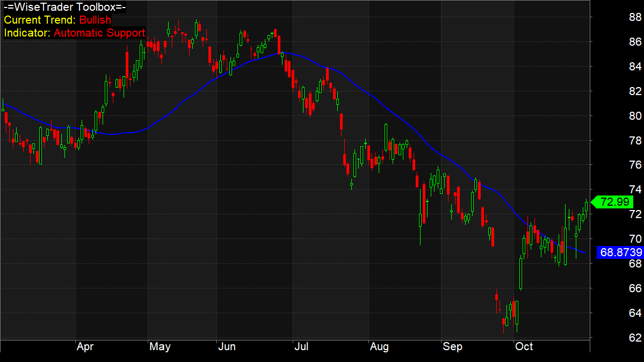The height and width of the screenshot is (362, 644).
Task: Click the Jun label on the time axis
Action: (227, 347)
